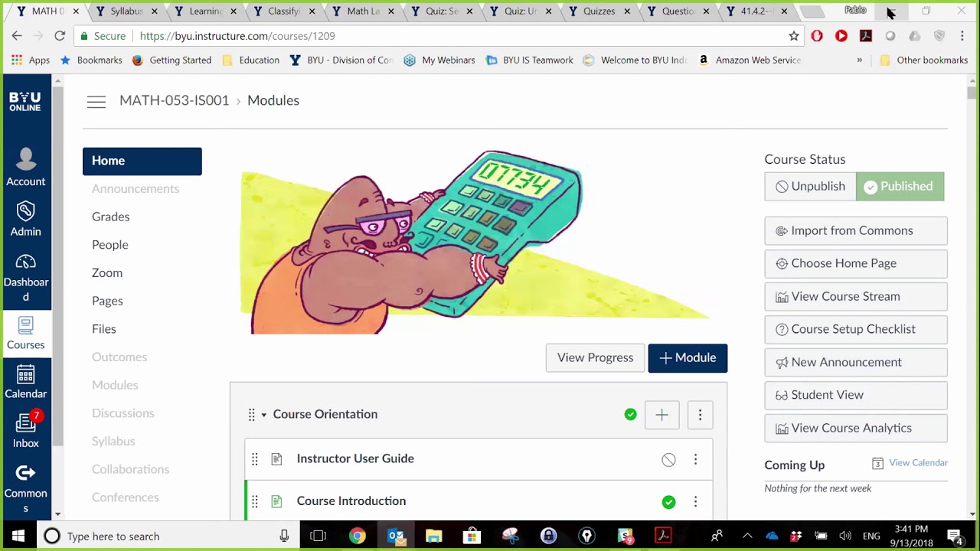Click the Windows taskbar search box
The width and height of the screenshot is (980, 551).
[168, 536]
